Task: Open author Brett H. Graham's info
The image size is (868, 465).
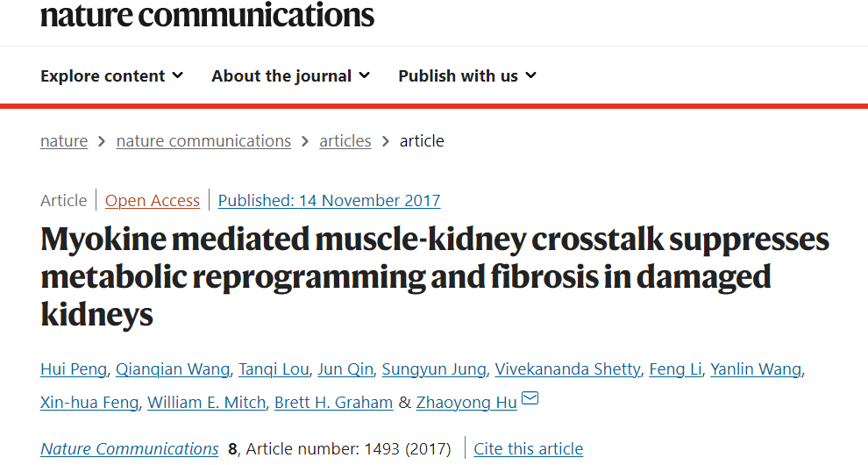Action: coord(334,403)
